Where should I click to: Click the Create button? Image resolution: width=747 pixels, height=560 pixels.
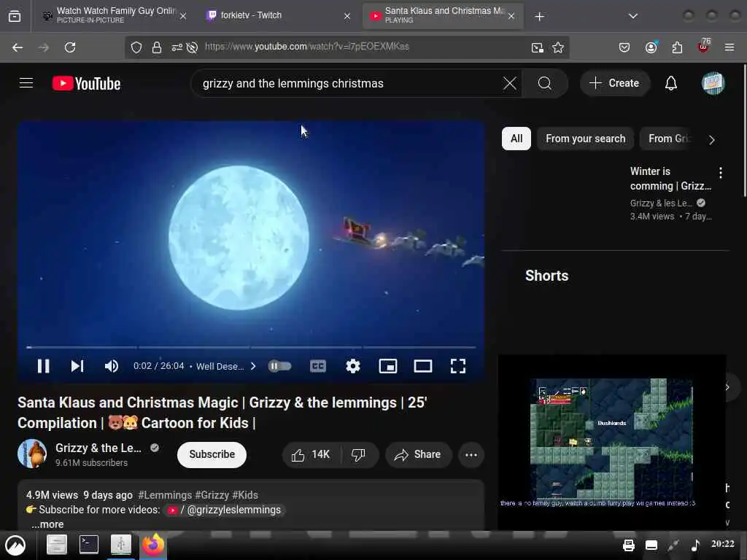(x=614, y=83)
